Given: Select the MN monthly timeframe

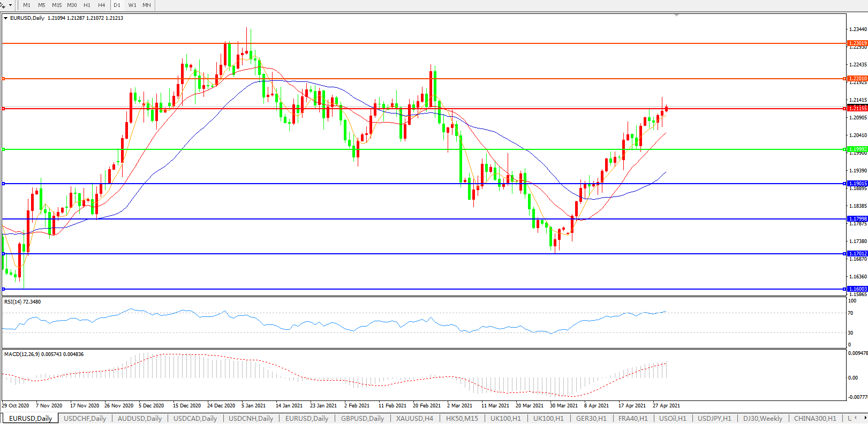Looking at the screenshot, I should 146,5.
